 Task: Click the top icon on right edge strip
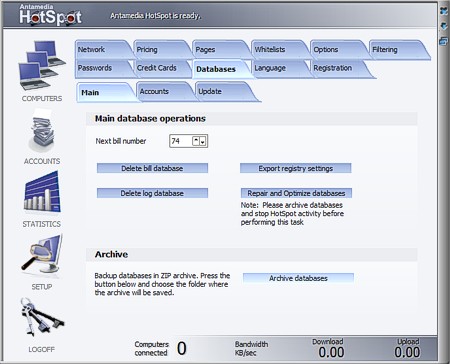pos(444,11)
